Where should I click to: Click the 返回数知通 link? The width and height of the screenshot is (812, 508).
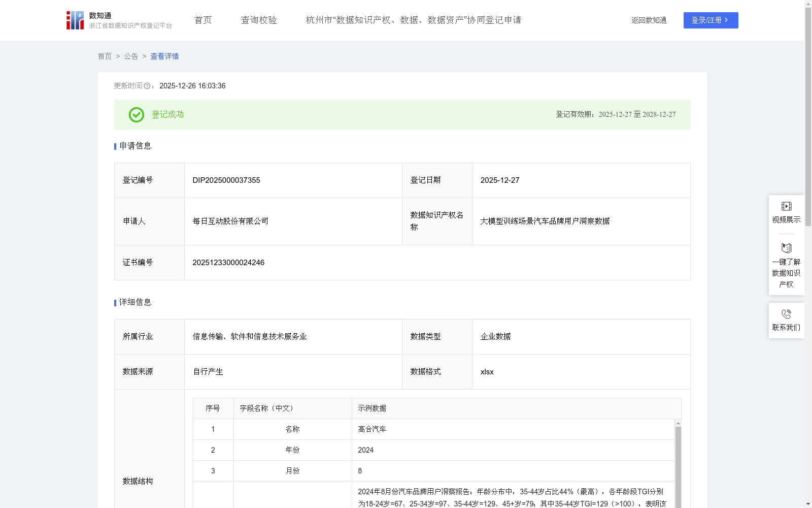649,20
